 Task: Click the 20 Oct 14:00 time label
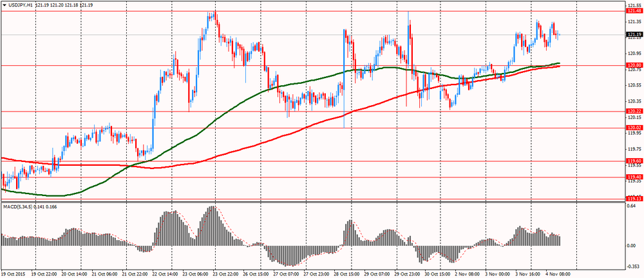coord(74,273)
